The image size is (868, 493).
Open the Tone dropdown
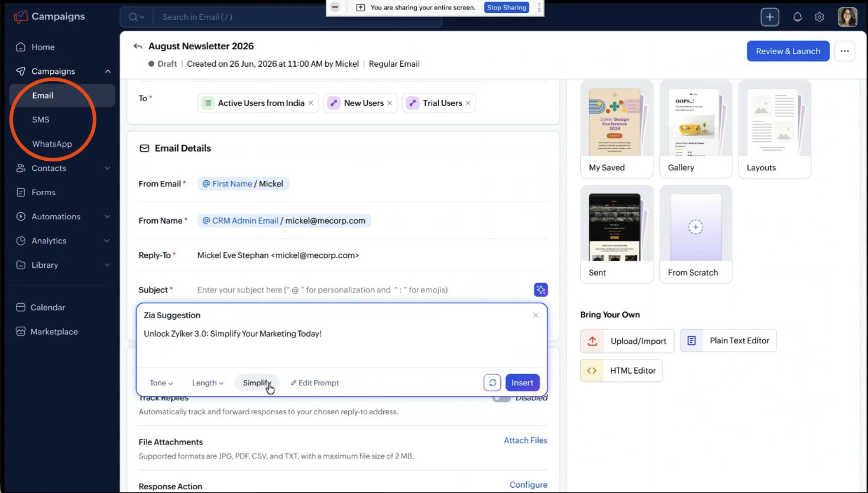click(x=161, y=383)
